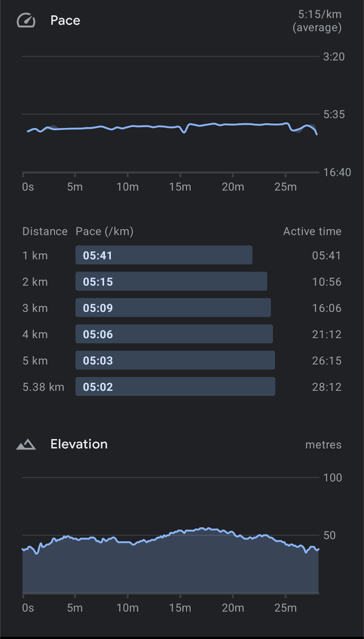Tap the 20m marker on elevation axis
This screenshot has height=639, width=364.
pos(233,608)
